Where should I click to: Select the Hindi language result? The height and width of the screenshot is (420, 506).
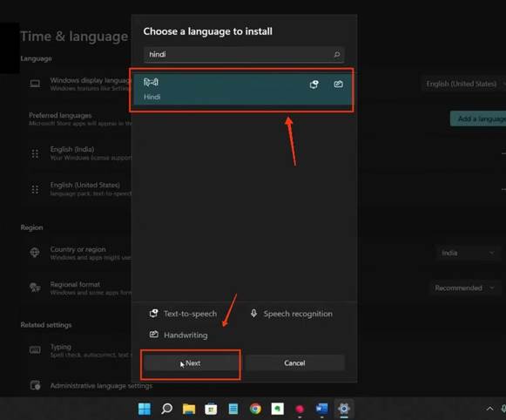pyautogui.click(x=242, y=90)
